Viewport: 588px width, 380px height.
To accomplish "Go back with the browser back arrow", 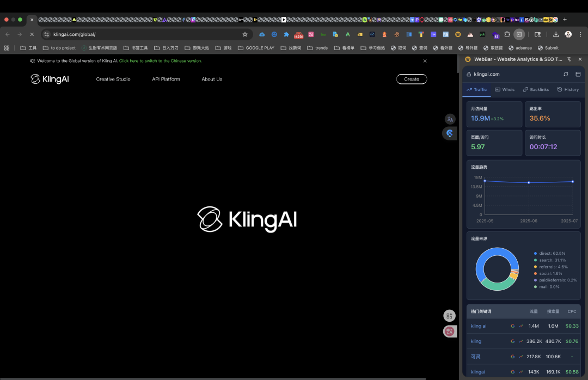I will pyautogui.click(x=8, y=34).
